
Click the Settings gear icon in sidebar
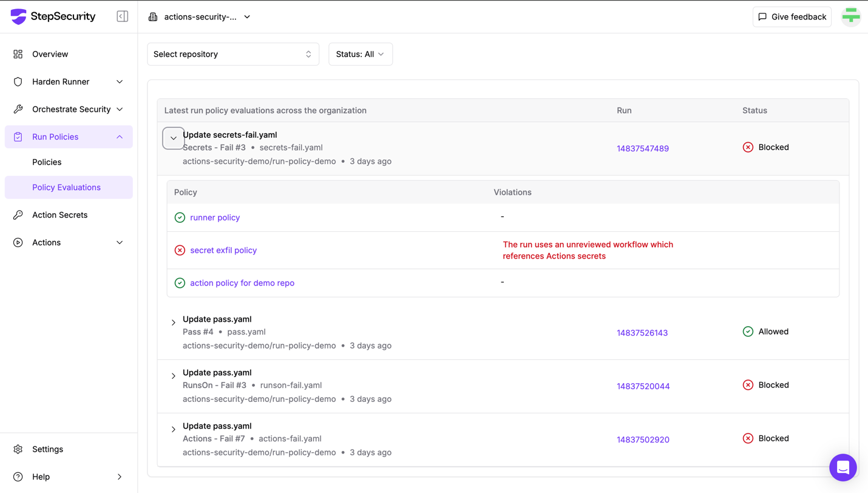click(18, 449)
